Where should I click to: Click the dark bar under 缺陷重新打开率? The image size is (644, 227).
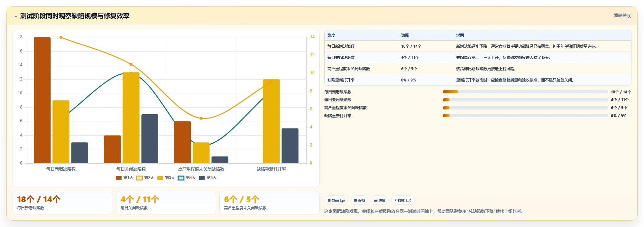(290, 146)
